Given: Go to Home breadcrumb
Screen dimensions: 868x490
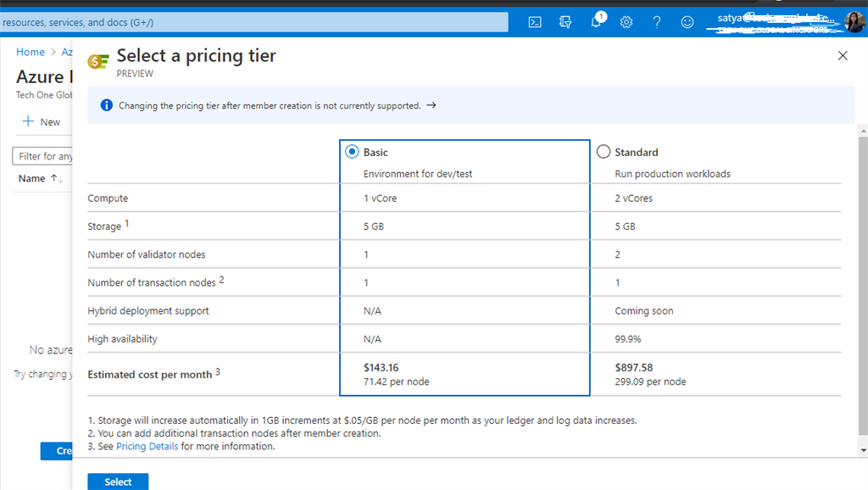Looking at the screenshot, I should coord(31,53).
